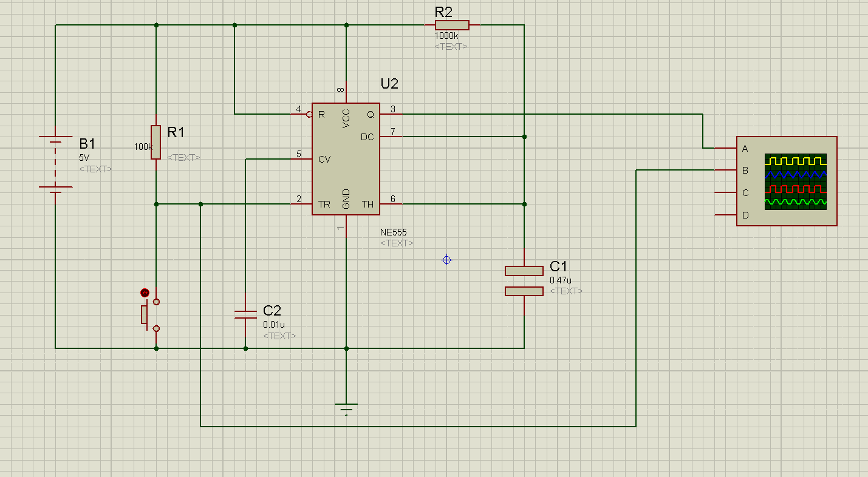Click the <TEXT> placeholder under C1
The image size is (868, 477).
(x=566, y=291)
